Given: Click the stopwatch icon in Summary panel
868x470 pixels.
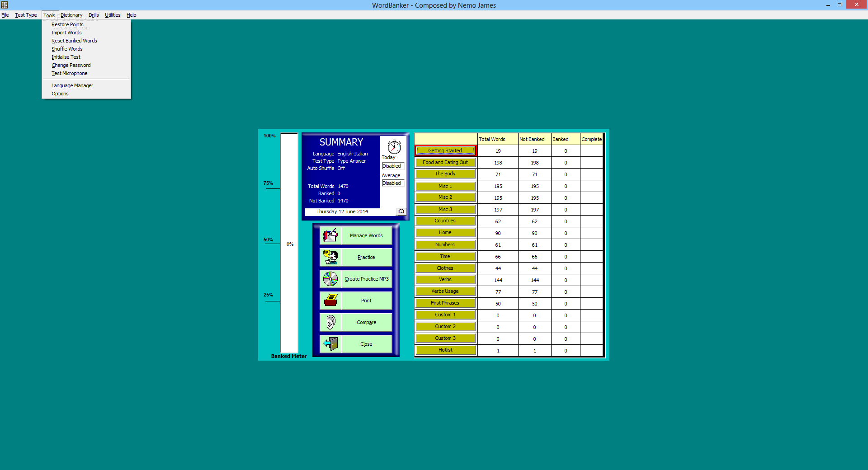Looking at the screenshot, I should (394, 146).
